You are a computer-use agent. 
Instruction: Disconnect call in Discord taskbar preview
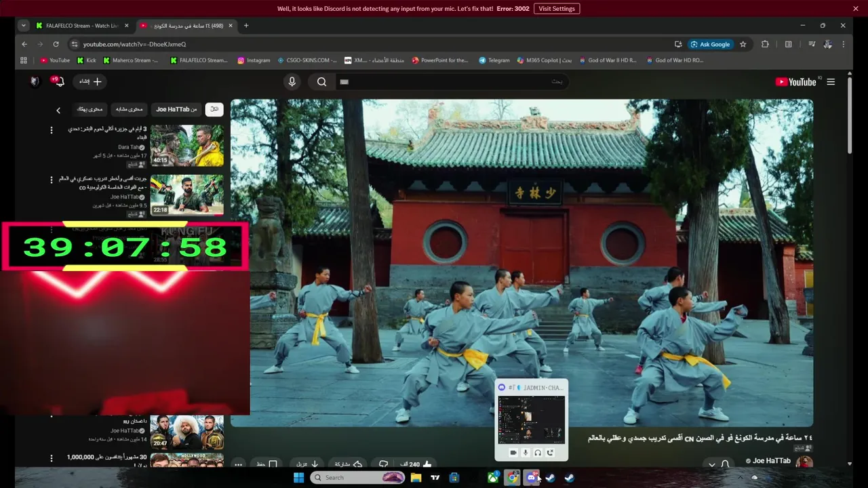[x=551, y=452]
